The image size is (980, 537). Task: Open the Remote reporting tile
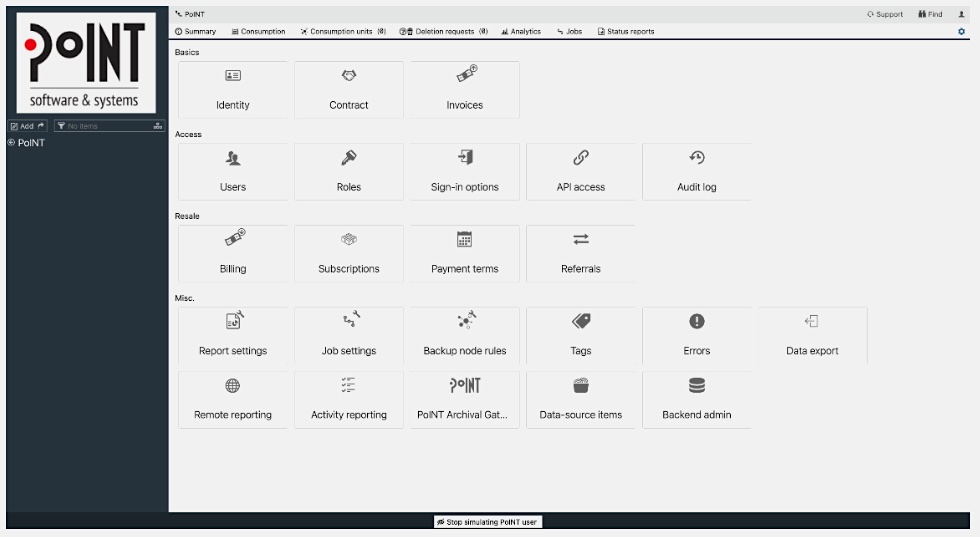coord(232,399)
